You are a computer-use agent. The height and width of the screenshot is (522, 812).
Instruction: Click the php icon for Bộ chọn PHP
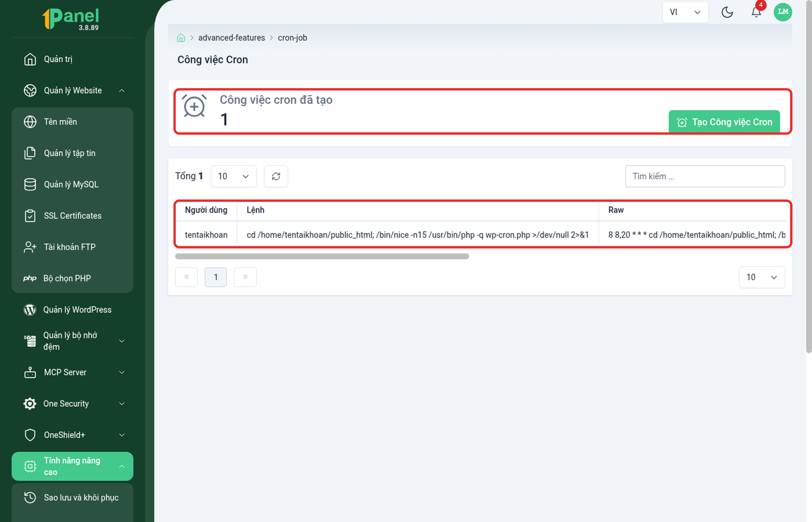(30, 278)
